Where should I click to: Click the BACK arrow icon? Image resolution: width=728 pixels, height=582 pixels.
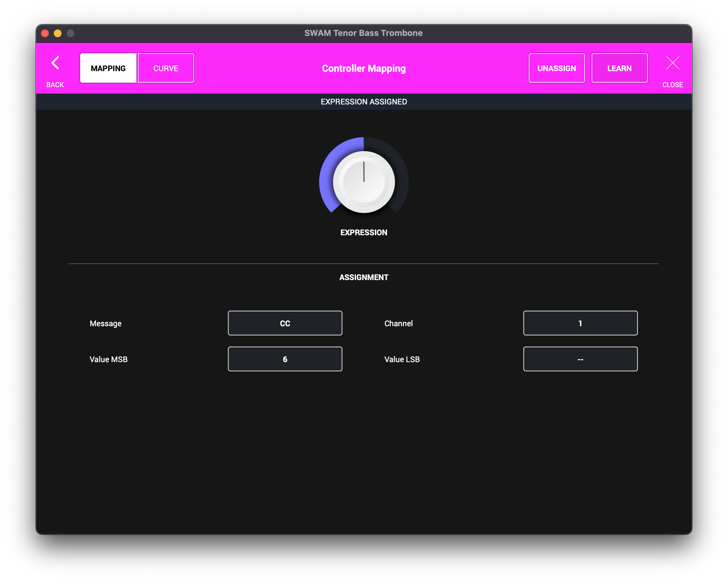(x=55, y=63)
